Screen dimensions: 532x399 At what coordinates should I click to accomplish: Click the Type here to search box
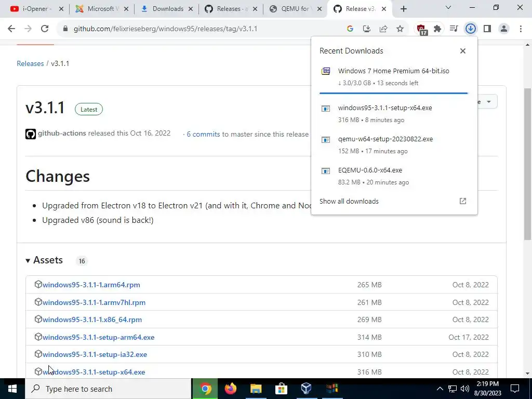pos(108,389)
